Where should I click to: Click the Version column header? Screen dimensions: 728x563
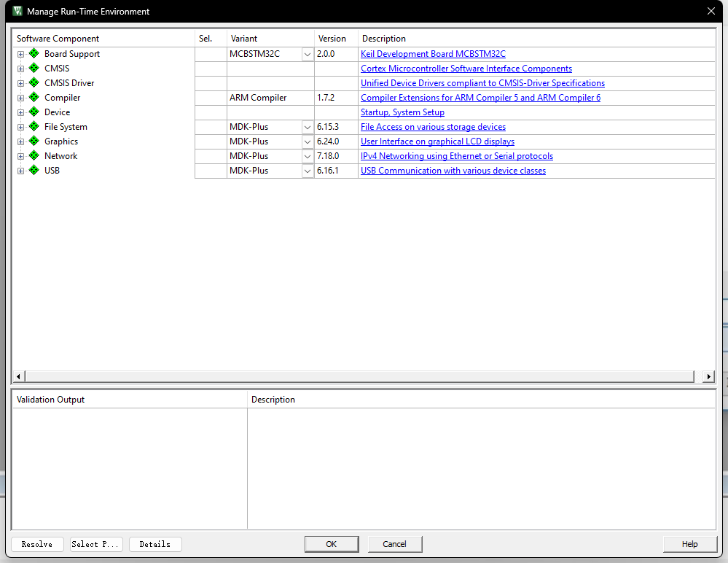point(336,39)
